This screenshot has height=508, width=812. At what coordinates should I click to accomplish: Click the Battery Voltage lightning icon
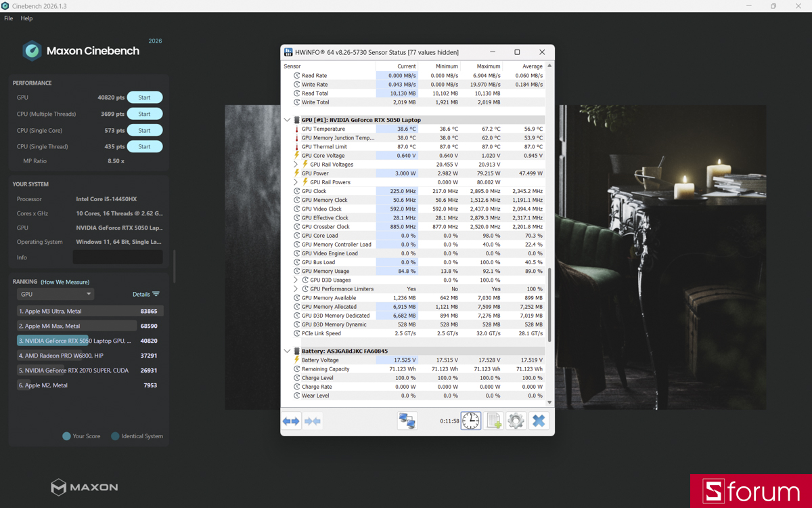pos(296,360)
